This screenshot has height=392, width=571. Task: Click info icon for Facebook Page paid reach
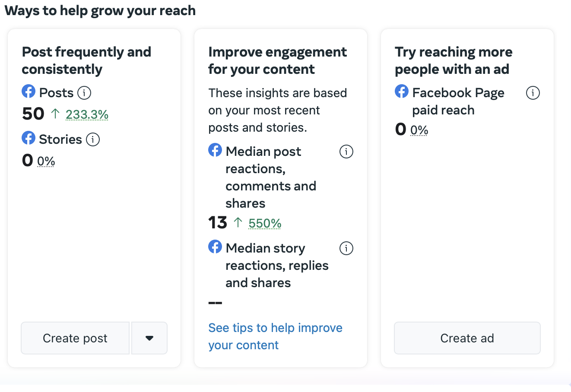[x=533, y=93]
